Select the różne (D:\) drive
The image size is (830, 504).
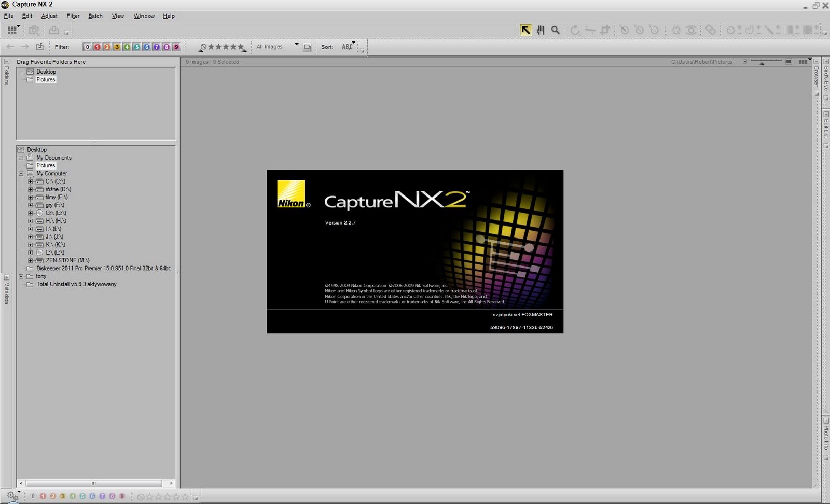(58, 190)
